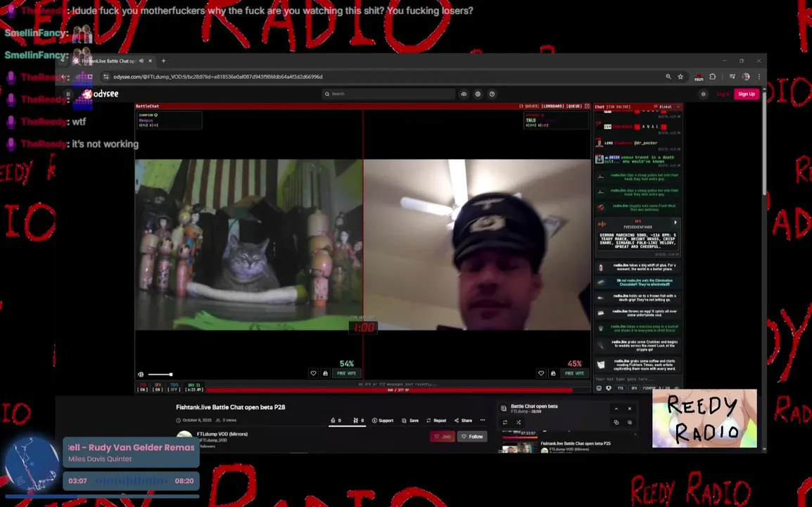Click FREE VOTE for the right contestant
Viewport: 812px width, 507px height.
[574, 373]
